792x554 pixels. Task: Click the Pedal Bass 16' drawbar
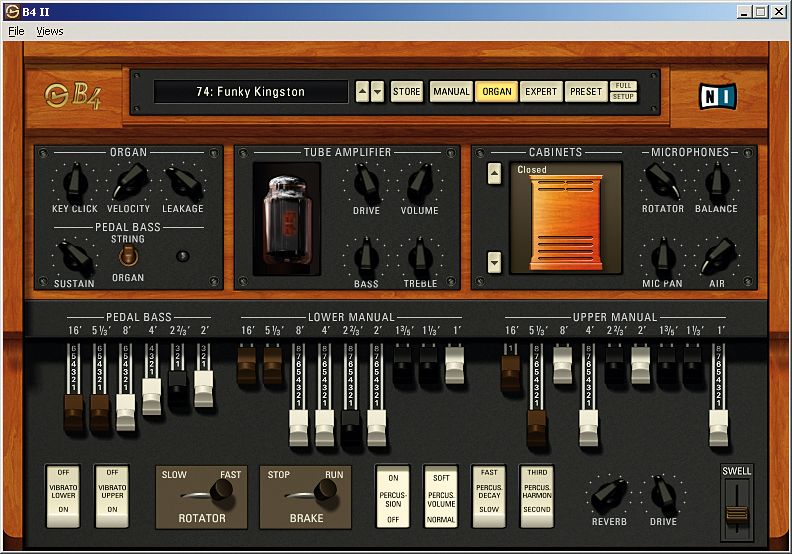[x=74, y=413]
